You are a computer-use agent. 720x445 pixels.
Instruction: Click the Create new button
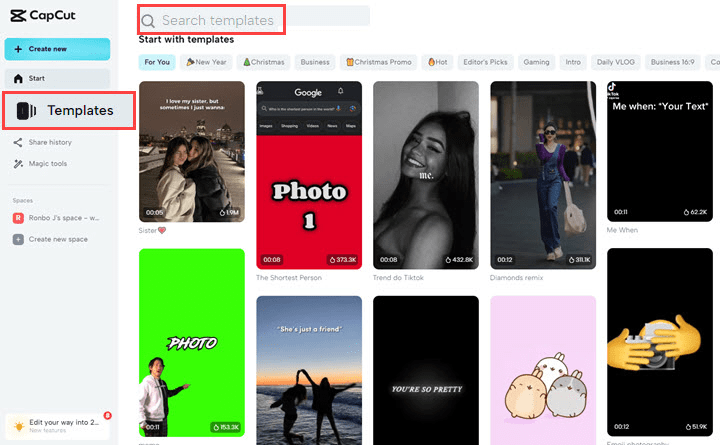pyautogui.click(x=57, y=49)
